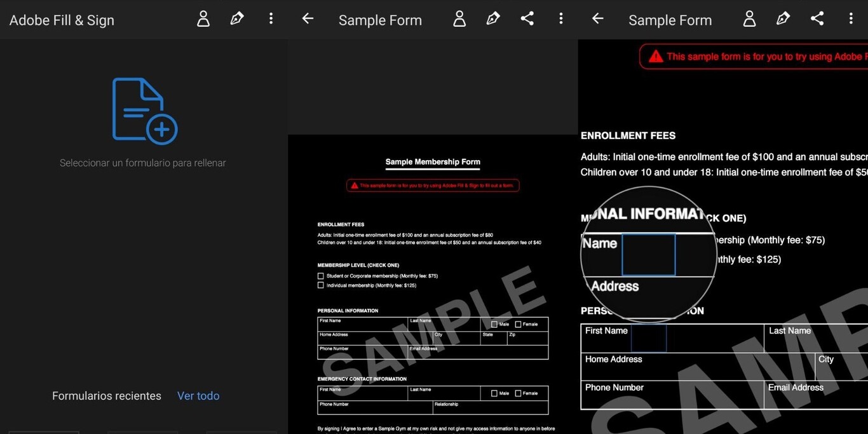The width and height of the screenshot is (868, 434).
Task: Open the Ver todo link
Action: [x=198, y=395]
